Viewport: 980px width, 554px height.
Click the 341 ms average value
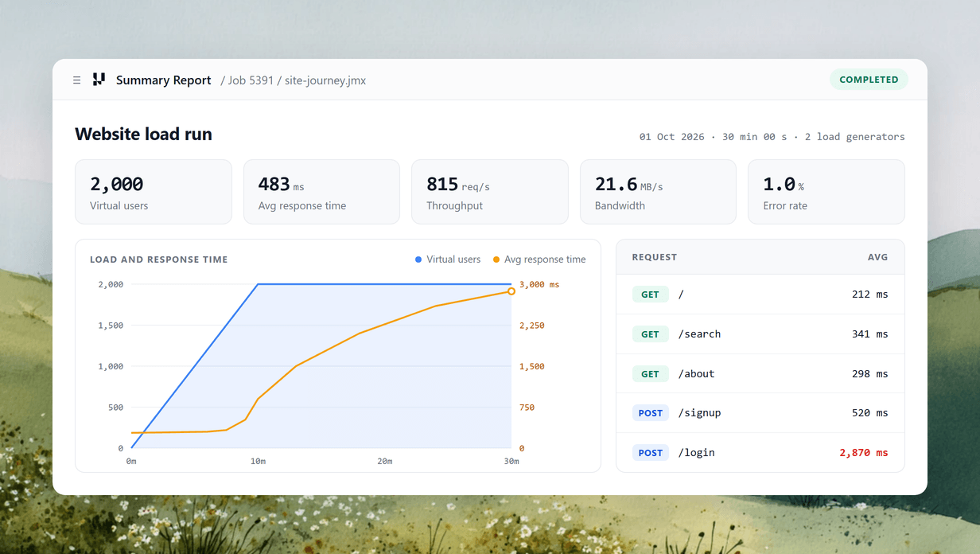[x=869, y=334]
